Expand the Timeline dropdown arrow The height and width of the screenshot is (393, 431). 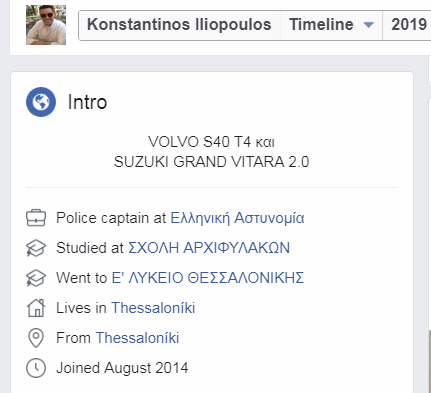click(x=368, y=25)
